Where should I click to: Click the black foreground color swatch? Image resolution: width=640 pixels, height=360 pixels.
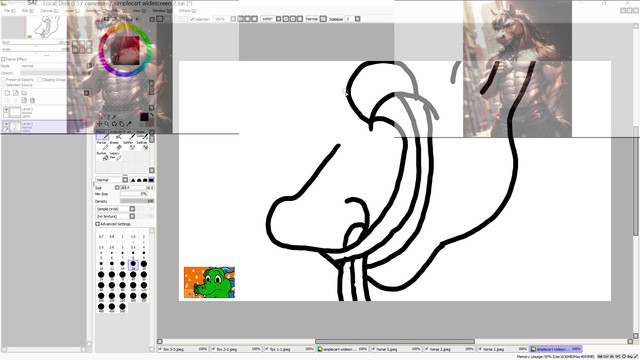click(x=144, y=117)
